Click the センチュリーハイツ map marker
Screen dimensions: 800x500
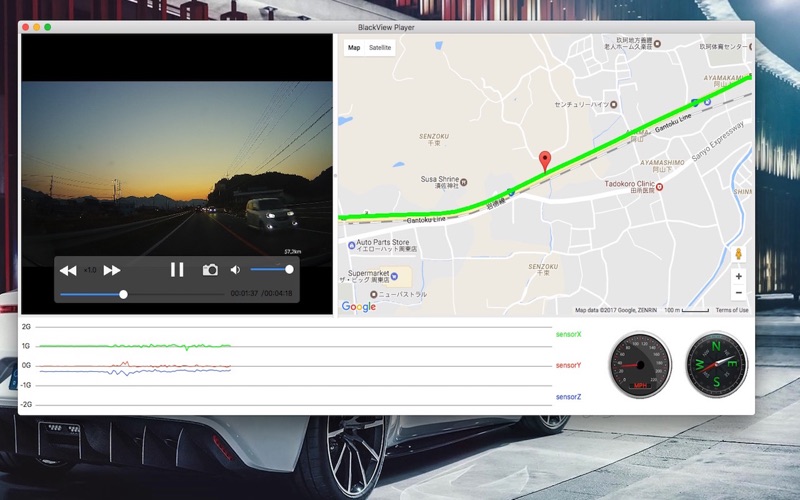(614, 105)
